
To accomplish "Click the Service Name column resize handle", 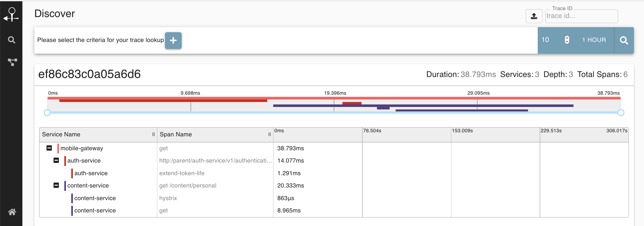I will coord(154,134).
